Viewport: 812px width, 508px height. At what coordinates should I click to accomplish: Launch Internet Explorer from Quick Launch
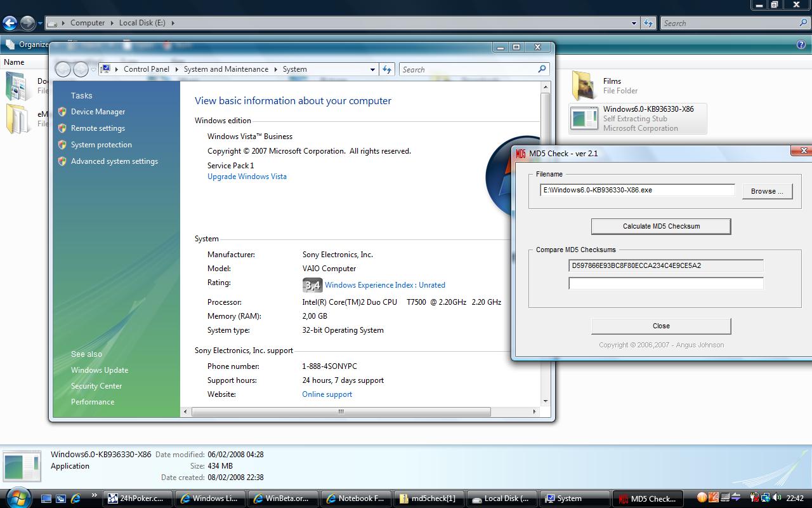coord(76,498)
